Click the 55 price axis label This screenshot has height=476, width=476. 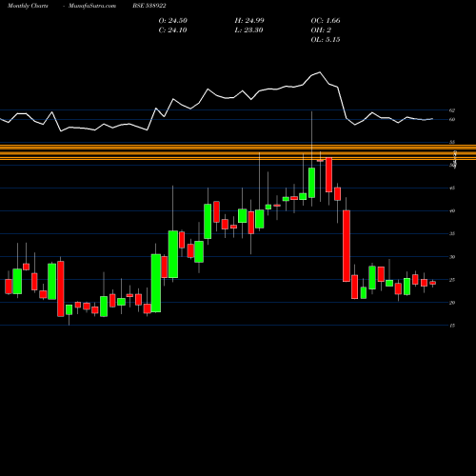click(452, 143)
